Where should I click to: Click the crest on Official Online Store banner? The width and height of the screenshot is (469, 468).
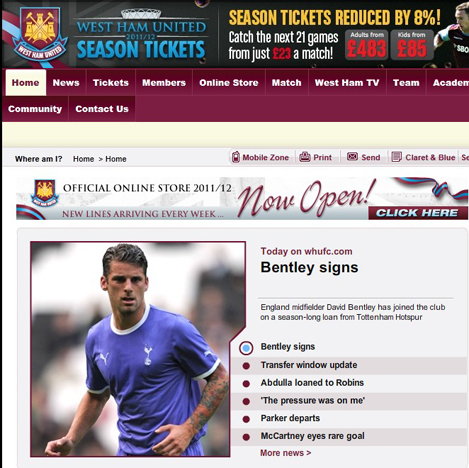pos(45,193)
